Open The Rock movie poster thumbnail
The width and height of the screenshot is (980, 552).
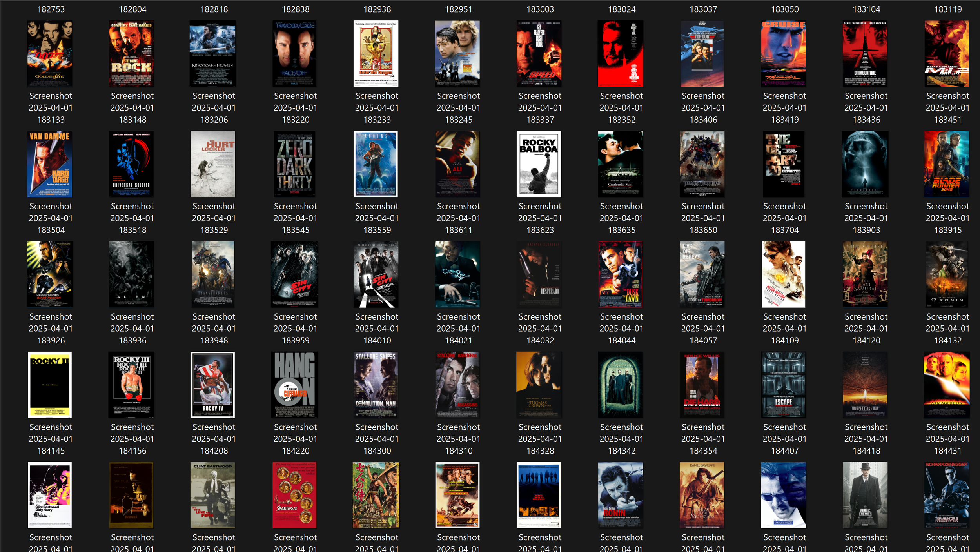131,54
